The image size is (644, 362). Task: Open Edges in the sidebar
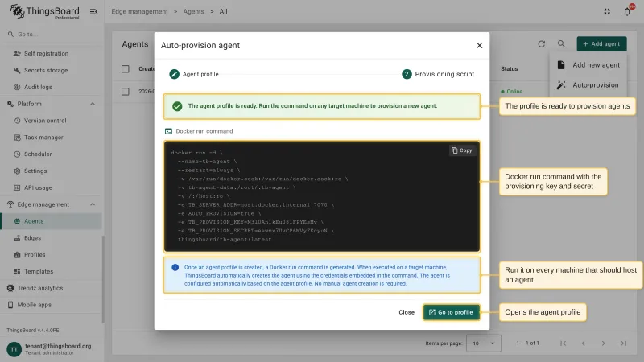(52, 238)
